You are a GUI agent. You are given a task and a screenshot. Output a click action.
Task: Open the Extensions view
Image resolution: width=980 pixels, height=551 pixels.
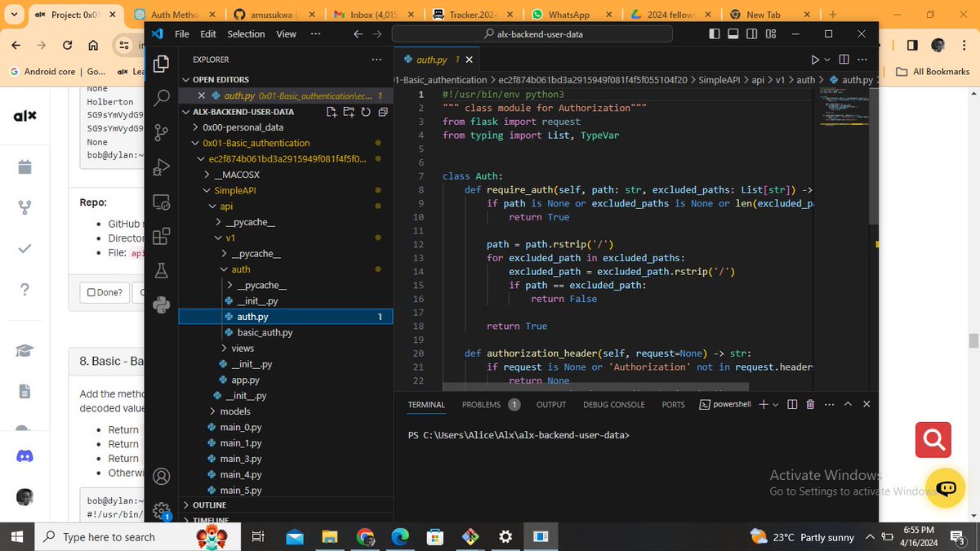click(x=162, y=236)
